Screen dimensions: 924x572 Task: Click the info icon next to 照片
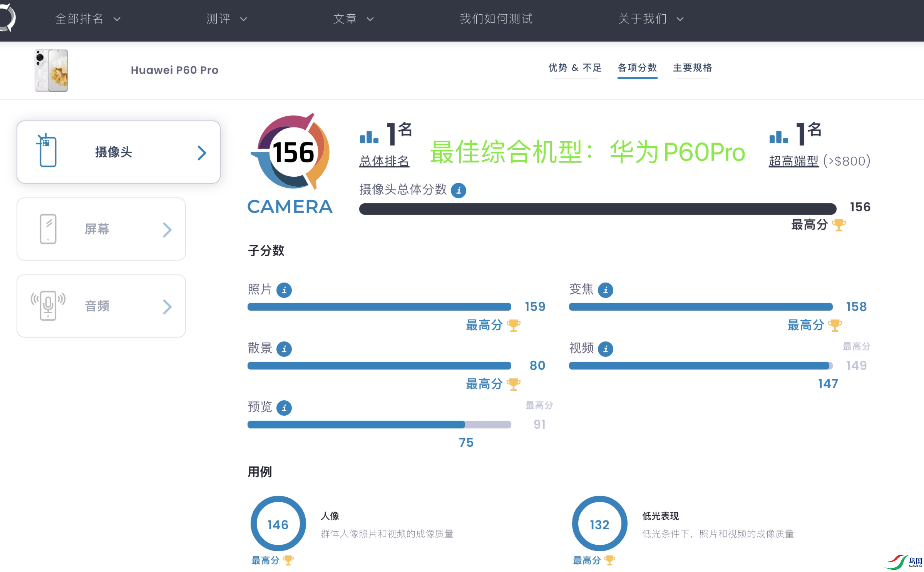point(284,290)
